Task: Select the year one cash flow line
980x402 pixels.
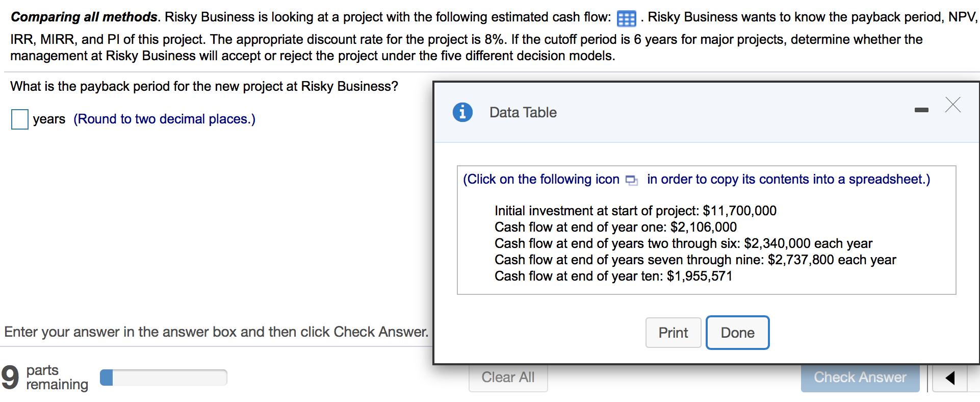Action: (x=615, y=227)
